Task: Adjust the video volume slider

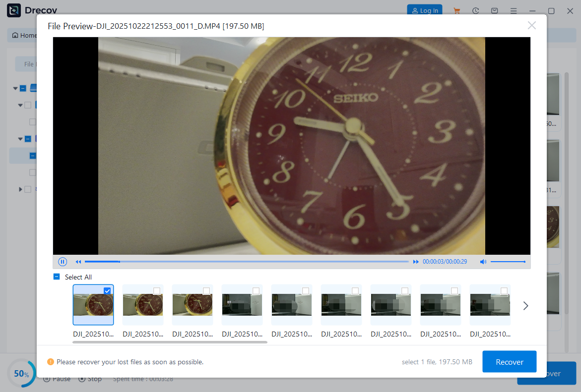Action: coord(508,262)
